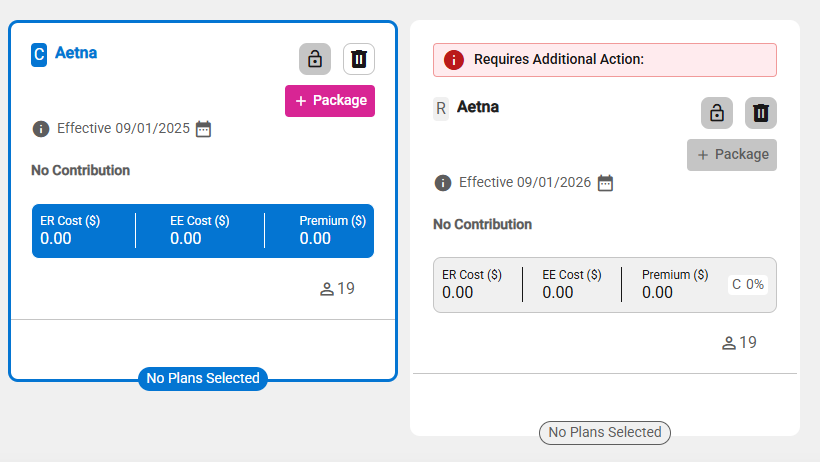Image resolution: width=820 pixels, height=462 pixels.
Task: Open calendar for Effective 09/01/2026
Action: 605,183
